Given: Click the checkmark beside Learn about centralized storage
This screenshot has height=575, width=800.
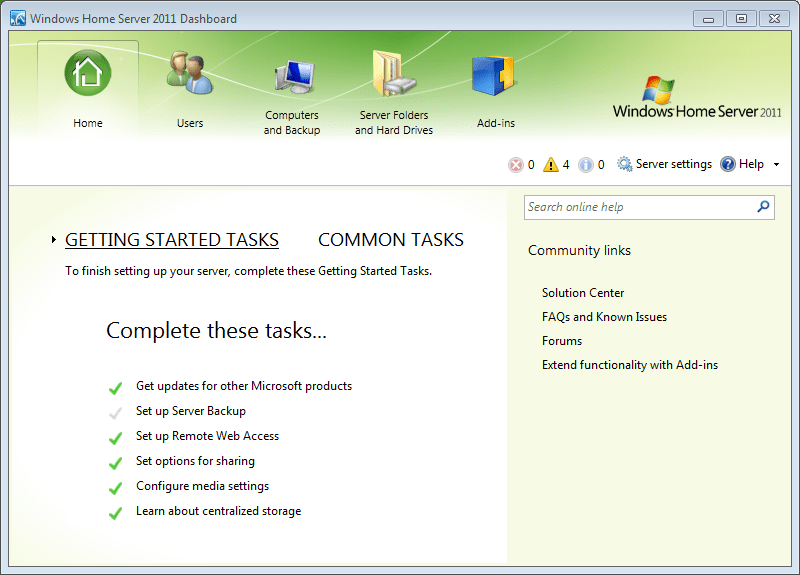Looking at the screenshot, I should (x=115, y=513).
